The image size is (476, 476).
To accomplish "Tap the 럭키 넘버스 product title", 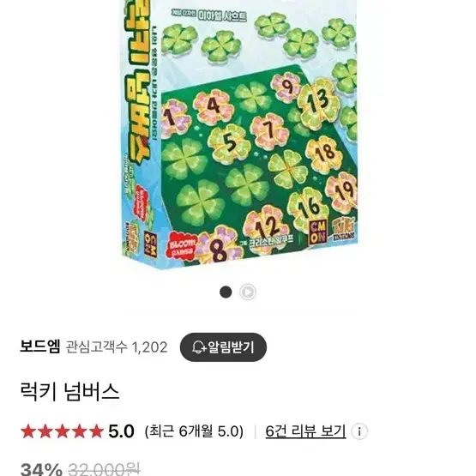I will tap(69, 391).
